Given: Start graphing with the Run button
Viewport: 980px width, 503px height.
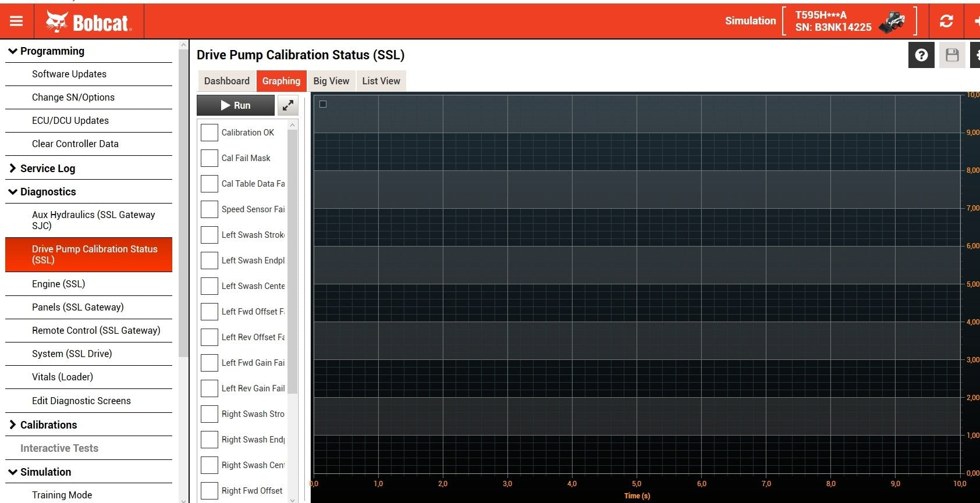Looking at the screenshot, I should (x=236, y=105).
